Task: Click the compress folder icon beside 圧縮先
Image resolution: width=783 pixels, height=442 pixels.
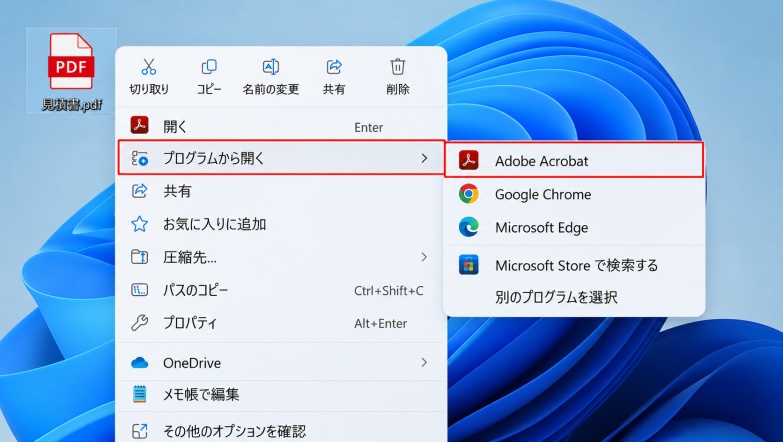Action: pos(139,257)
